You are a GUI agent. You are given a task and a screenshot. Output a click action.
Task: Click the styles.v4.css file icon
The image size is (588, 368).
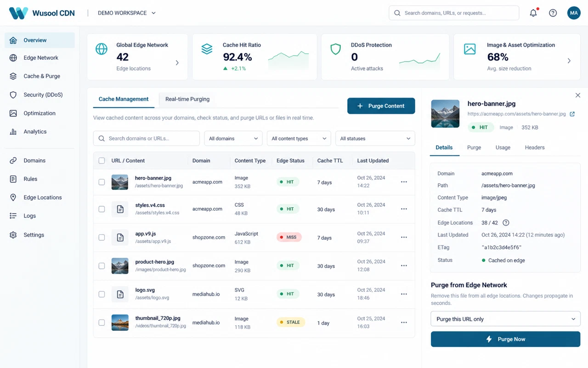(x=120, y=209)
